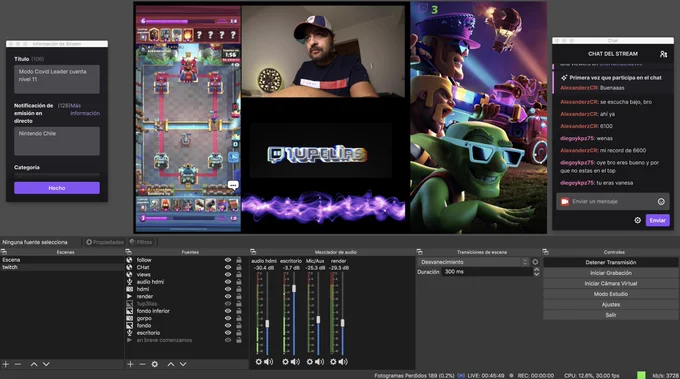Viewport: 680px width, 379px height.
Task: Toggle lock on the fondo source
Action: click(239, 326)
